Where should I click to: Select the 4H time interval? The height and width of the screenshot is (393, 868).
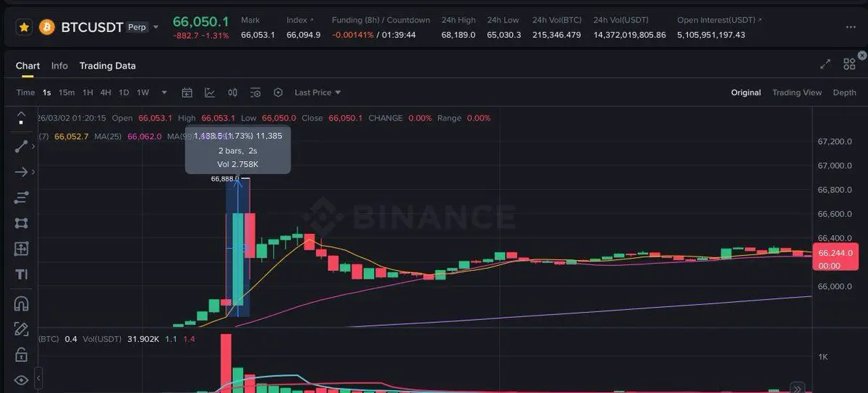tap(106, 92)
